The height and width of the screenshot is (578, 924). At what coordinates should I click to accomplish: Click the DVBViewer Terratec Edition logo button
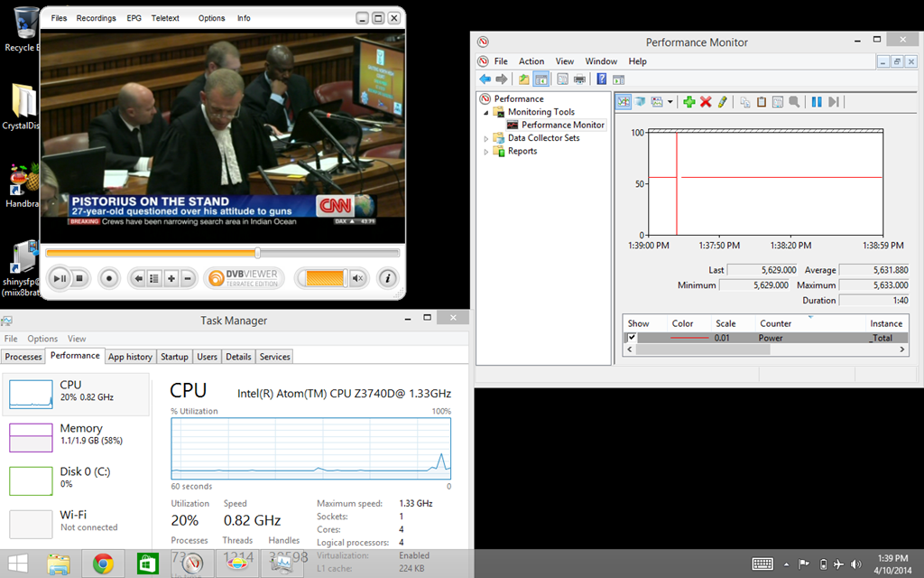click(244, 278)
